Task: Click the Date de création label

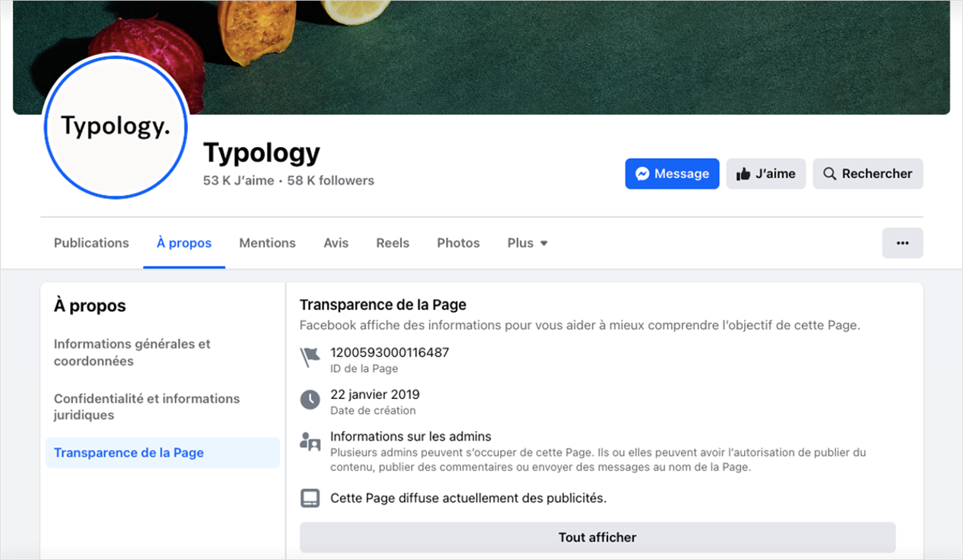Action: (x=373, y=411)
